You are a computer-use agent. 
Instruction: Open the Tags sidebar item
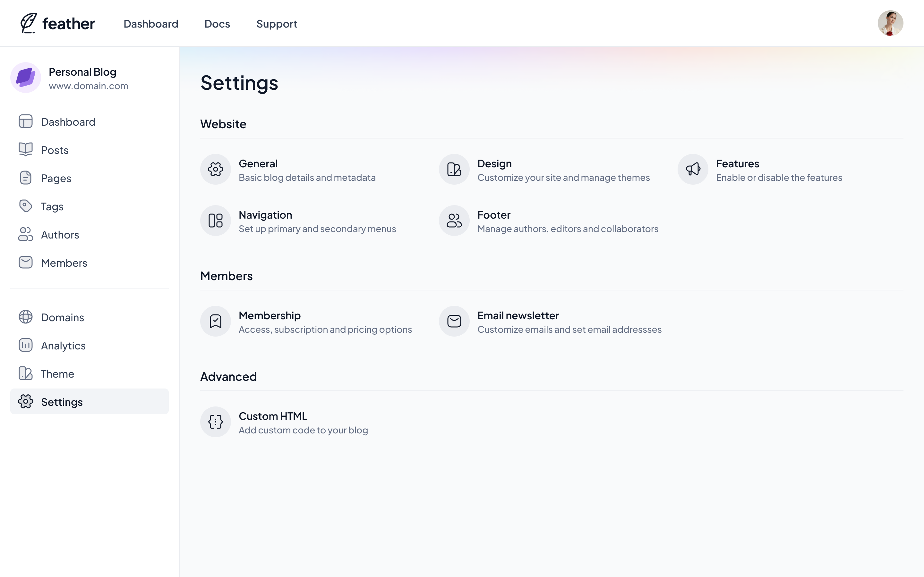coord(52,206)
